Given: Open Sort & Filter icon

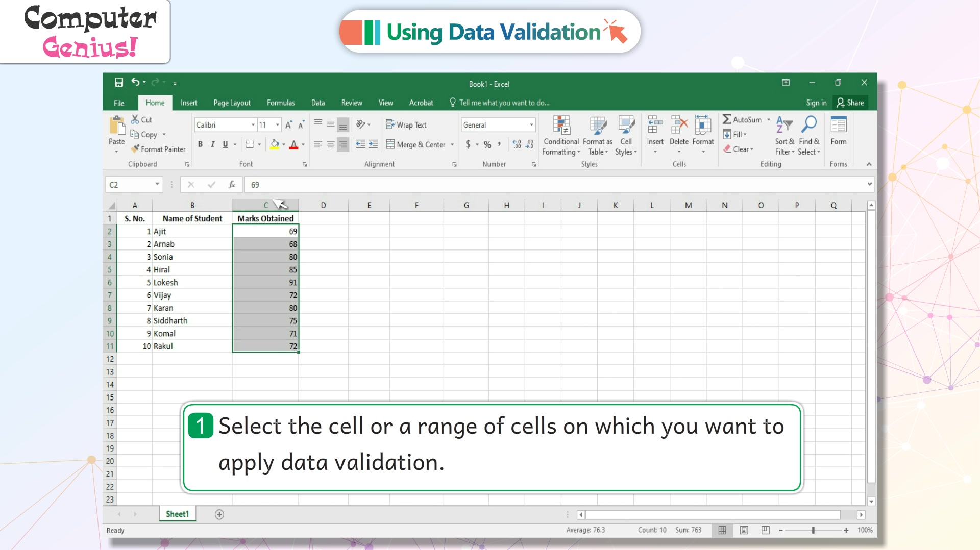Looking at the screenshot, I should pyautogui.click(x=784, y=124).
